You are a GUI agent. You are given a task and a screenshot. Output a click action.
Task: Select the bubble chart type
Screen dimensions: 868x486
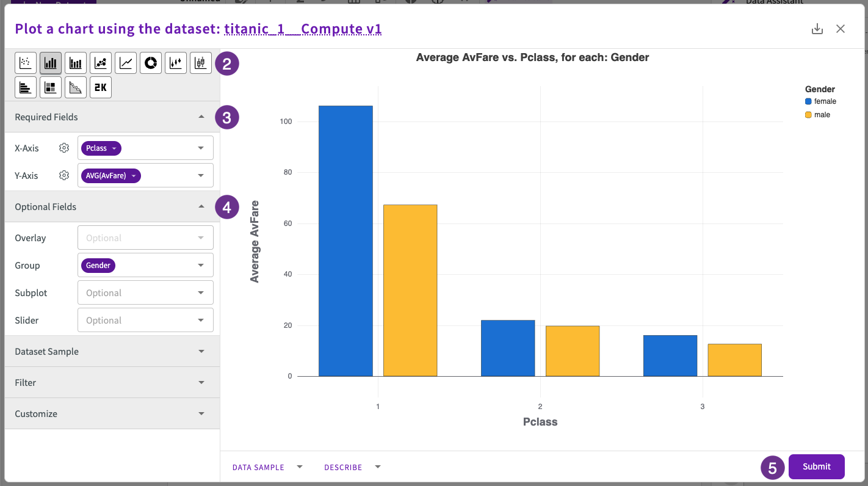pos(101,62)
